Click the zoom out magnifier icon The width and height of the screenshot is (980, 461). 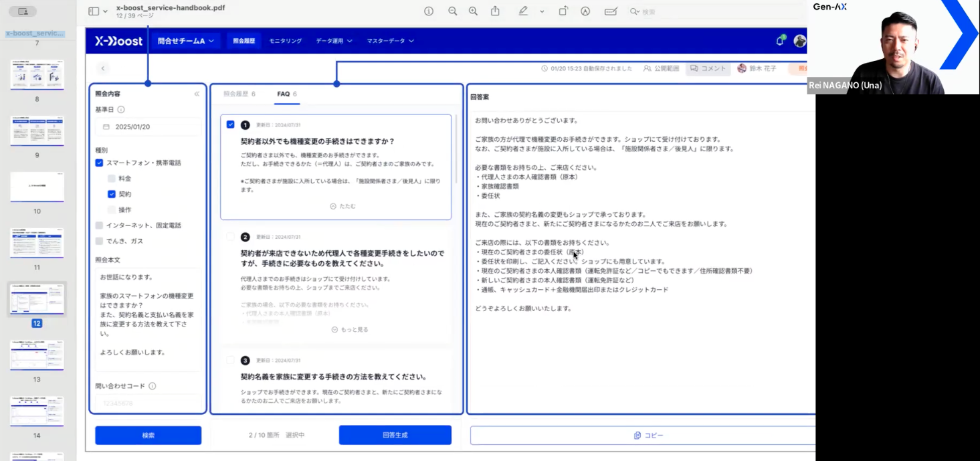453,11
